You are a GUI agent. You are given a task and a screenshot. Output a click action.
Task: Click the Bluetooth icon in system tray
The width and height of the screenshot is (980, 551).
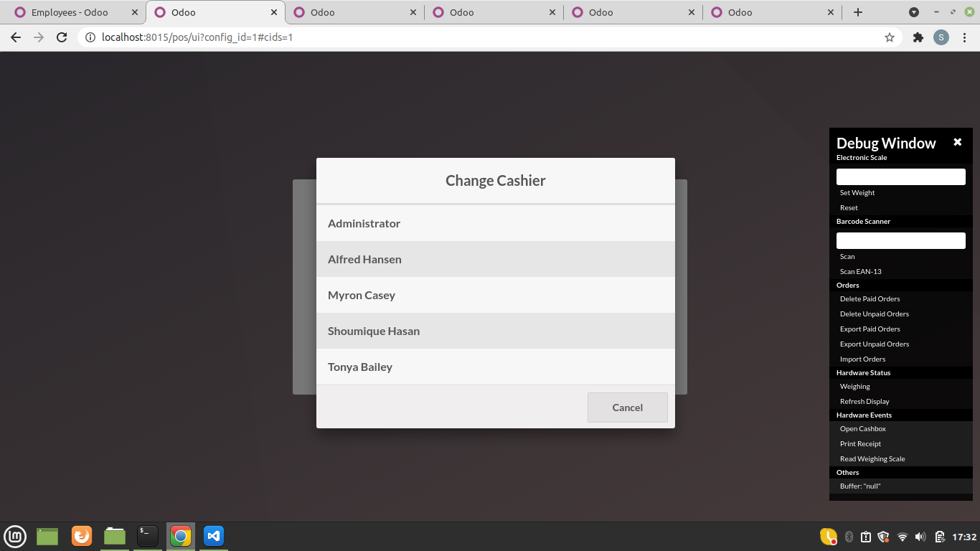click(x=848, y=536)
